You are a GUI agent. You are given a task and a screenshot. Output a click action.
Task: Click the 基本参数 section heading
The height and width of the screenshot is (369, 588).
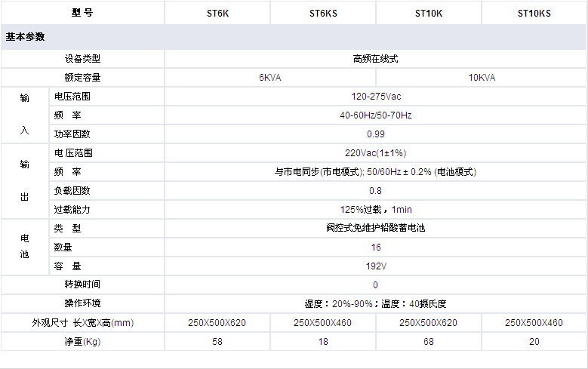point(26,36)
